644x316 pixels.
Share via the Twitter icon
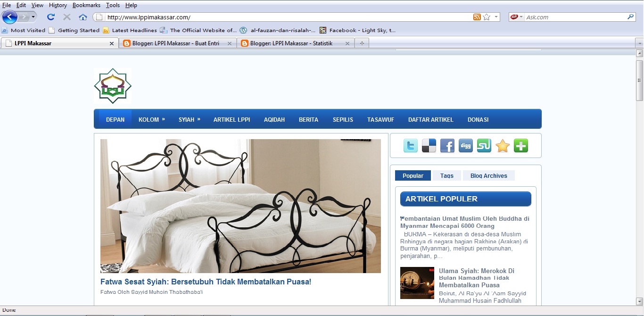411,146
